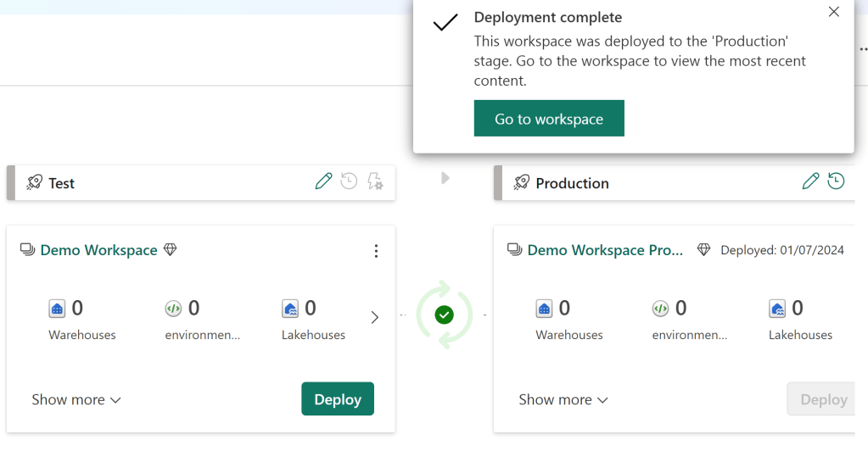Open the Demo Workspace link
The image size is (868, 468).
click(98, 250)
